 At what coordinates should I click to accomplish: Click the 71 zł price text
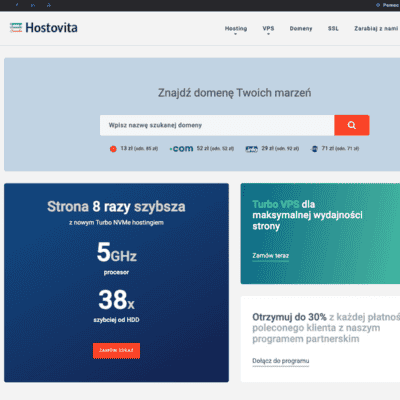click(x=340, y=148)
